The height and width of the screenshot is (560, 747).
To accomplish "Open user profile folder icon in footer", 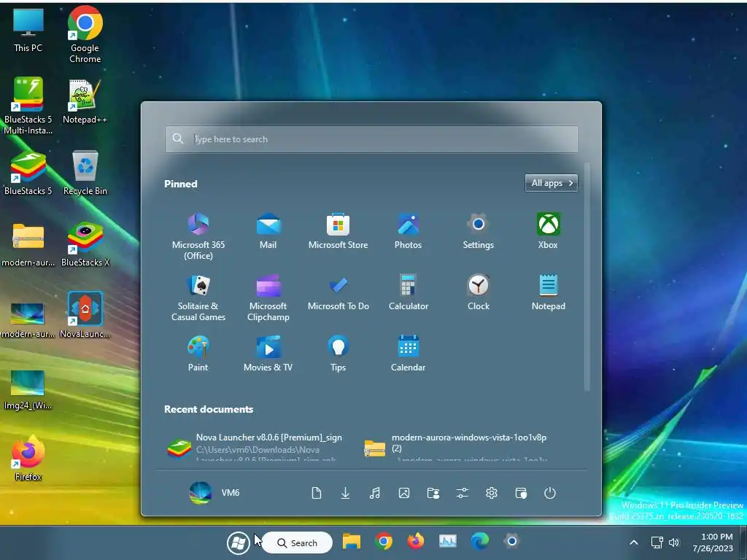I will [433, 493].
